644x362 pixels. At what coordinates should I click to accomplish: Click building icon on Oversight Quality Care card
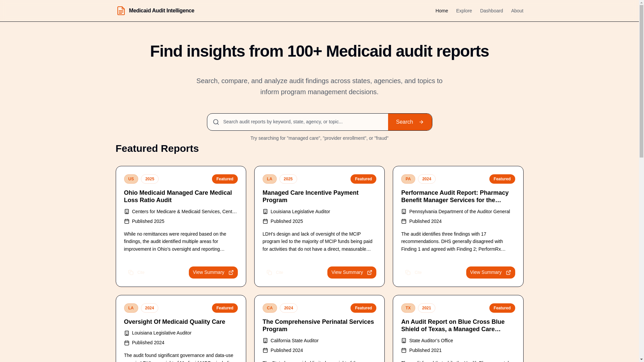point(126,333)
